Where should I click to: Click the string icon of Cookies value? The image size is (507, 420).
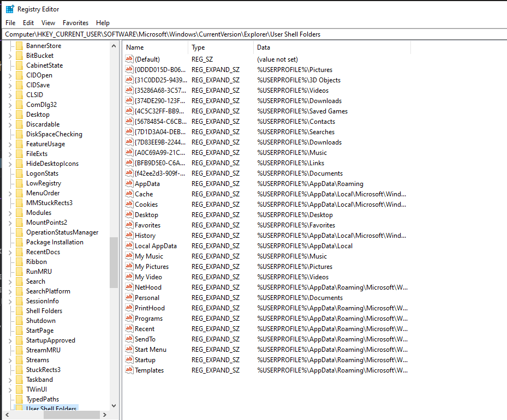tap(129, 204)
